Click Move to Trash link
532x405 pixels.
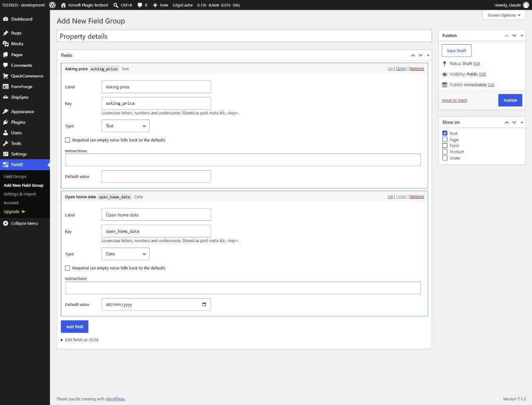(x=454, y=100)
